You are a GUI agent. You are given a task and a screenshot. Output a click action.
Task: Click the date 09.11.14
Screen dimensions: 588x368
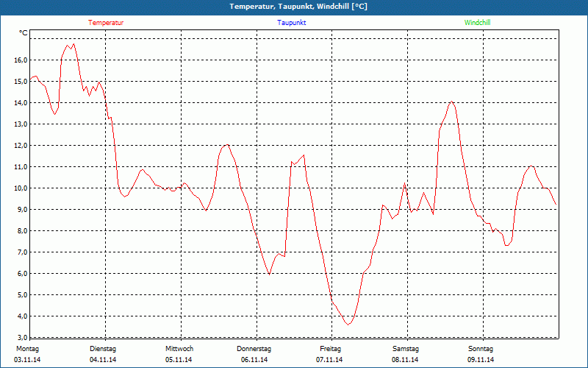481,360
